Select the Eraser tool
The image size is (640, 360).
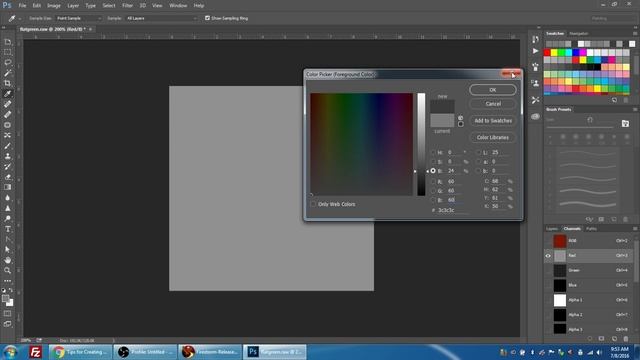(8, 177)
